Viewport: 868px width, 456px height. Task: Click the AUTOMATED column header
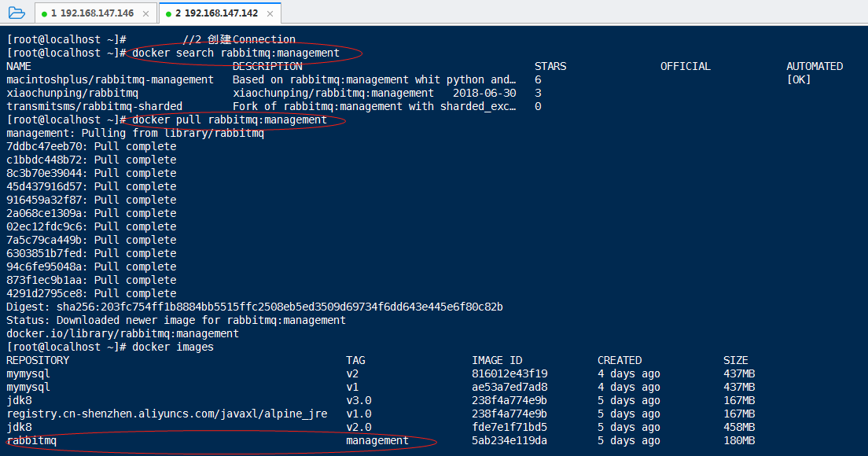(815, 66)
